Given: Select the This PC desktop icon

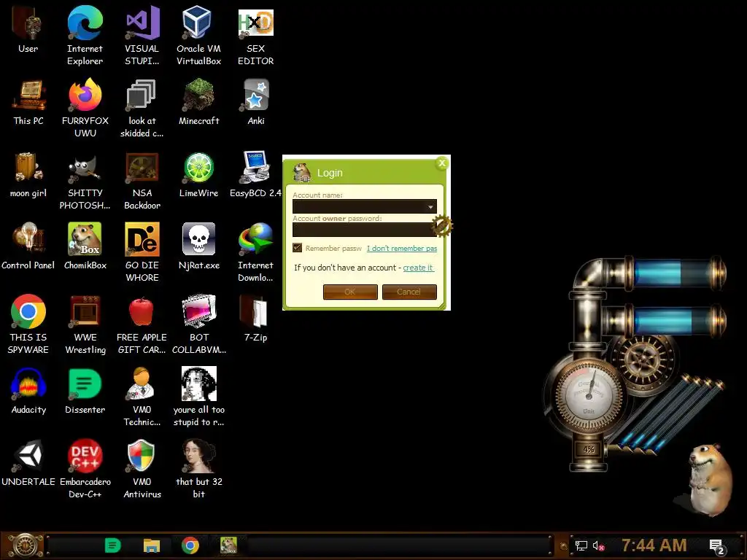Looking at the screenshot, I should pos(28,102).
